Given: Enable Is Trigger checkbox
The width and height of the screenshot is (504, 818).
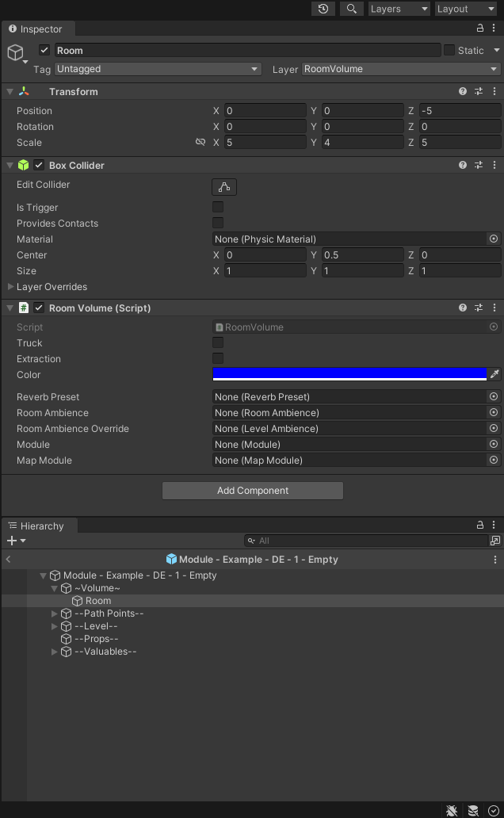Looking at the screenshot, I should pos(218,207).
